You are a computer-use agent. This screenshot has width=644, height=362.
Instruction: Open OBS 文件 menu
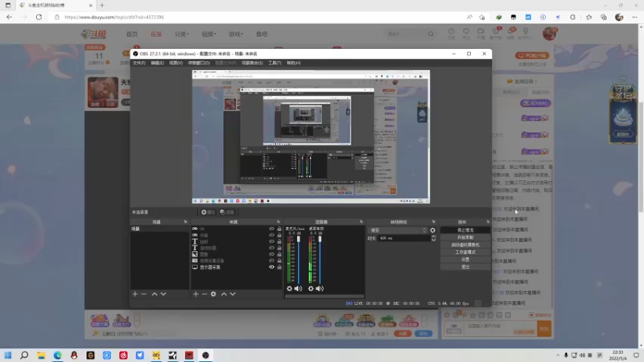point(139,63)
